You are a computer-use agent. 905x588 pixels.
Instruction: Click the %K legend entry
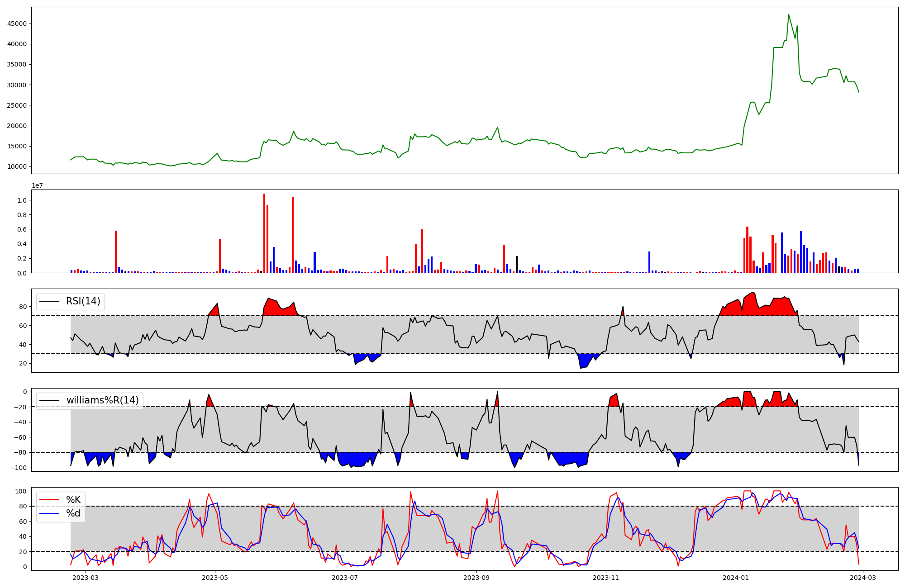[73, 500]
